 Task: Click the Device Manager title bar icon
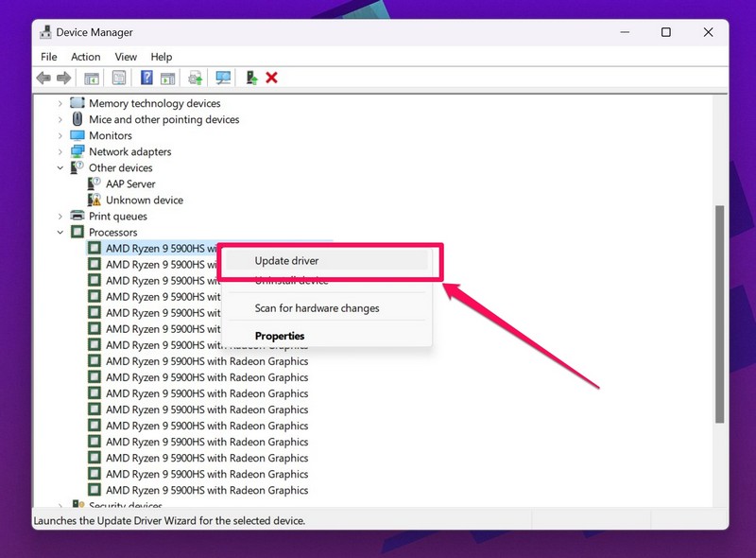tap(45, 32)
